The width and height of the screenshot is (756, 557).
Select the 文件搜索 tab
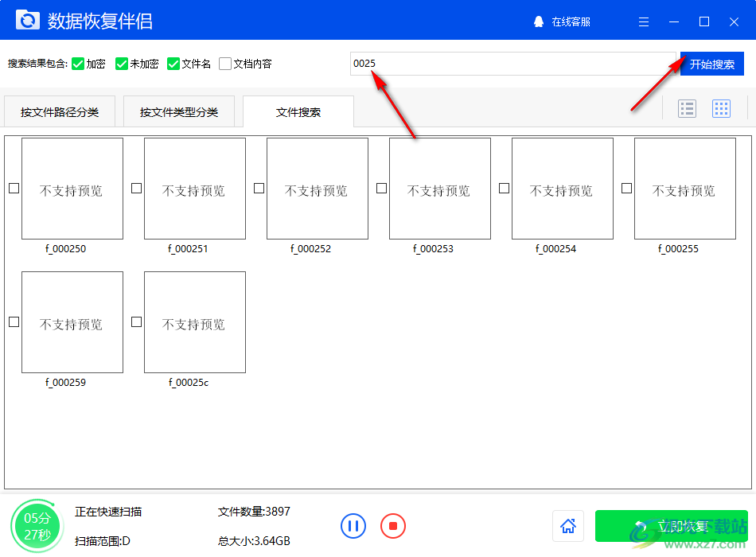[x=298, y=111]
